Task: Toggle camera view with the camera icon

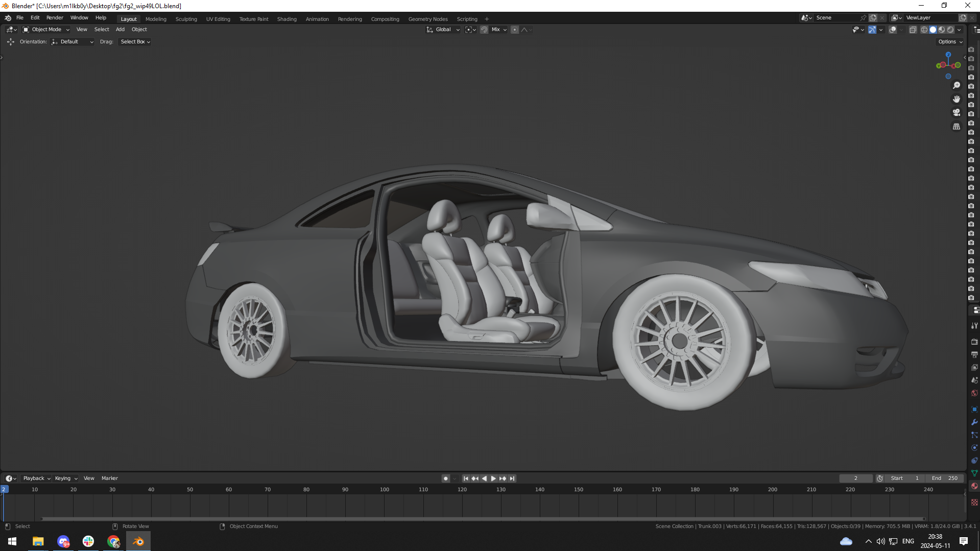Action: click(957, 112)
